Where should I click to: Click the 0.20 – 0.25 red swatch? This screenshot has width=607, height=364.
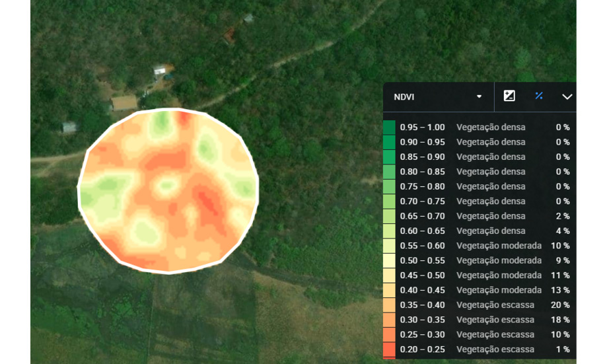click(390, 349)
